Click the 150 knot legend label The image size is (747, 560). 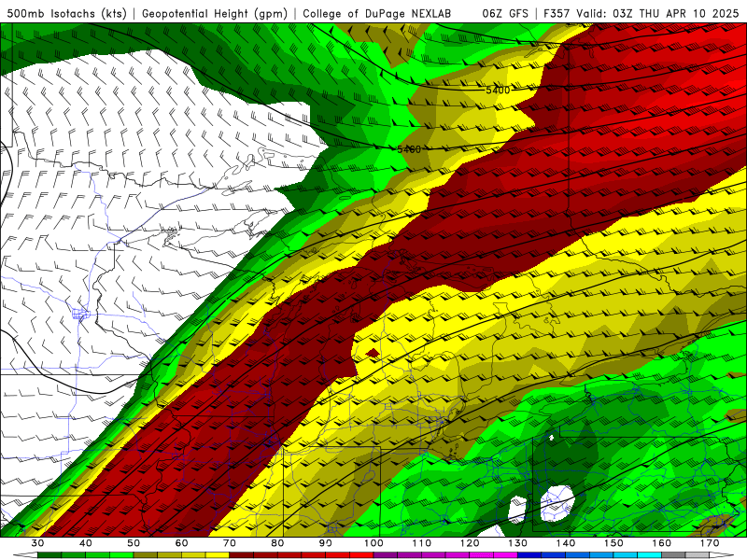(x=613, y=543)
